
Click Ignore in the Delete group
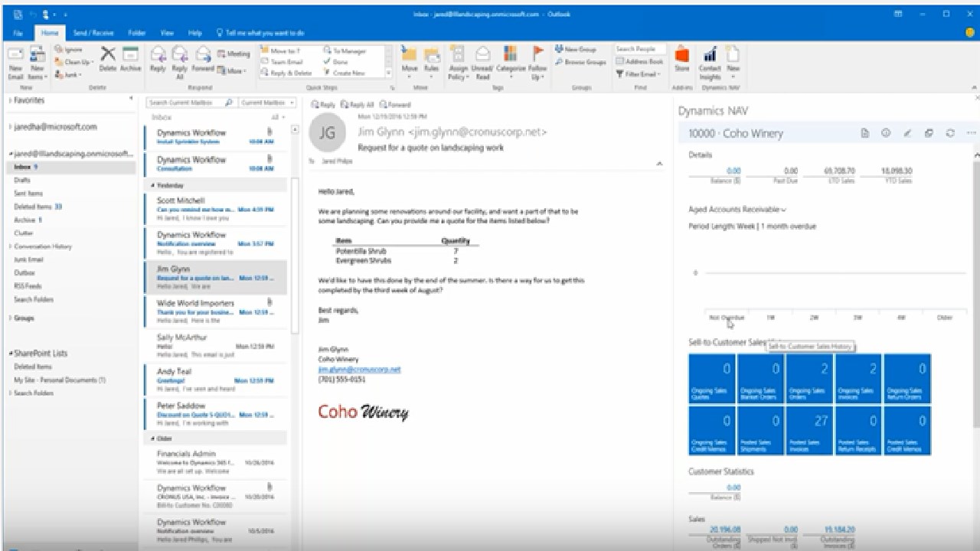[x=68, y=50]
